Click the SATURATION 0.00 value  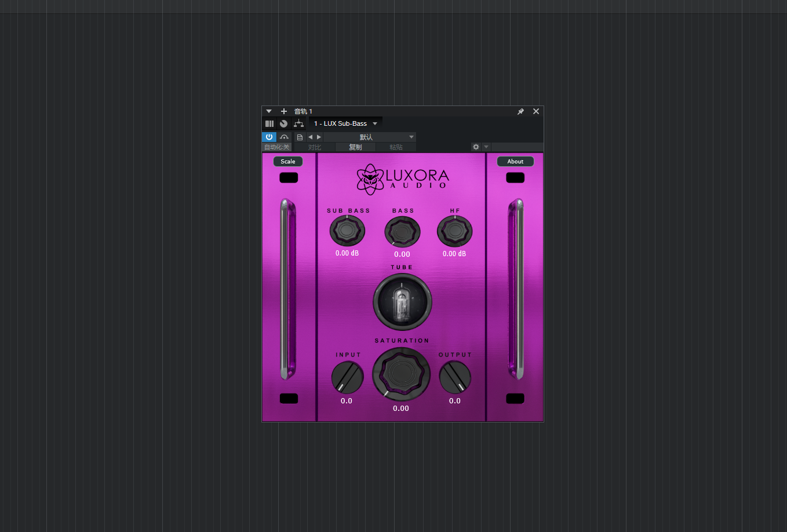[401, 409]
